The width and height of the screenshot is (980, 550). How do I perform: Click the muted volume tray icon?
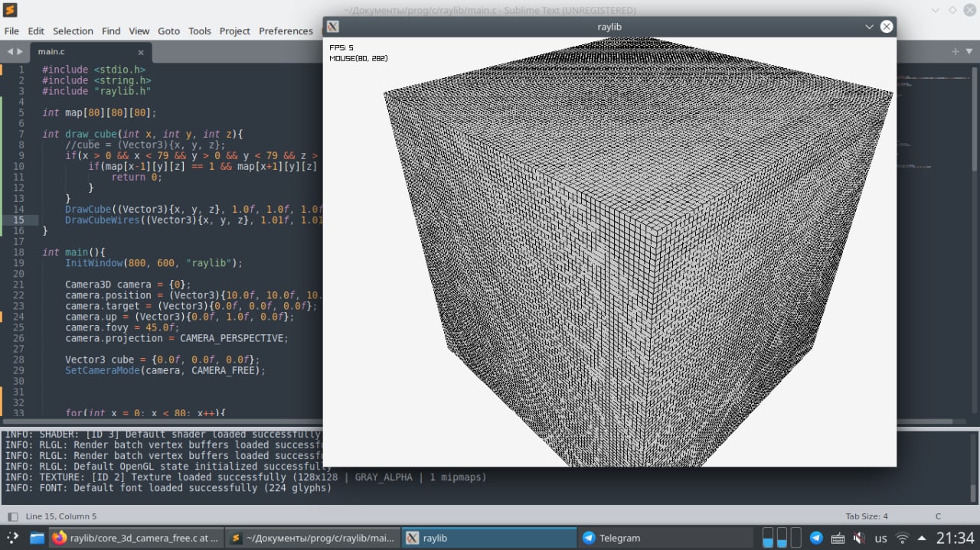[859, 538]
